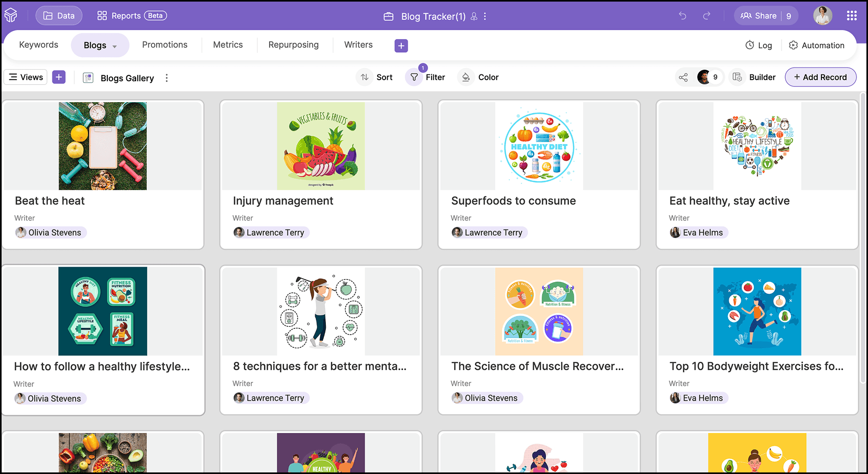Switch to the Metrics tab
The height and width of the screenshot is (474, 868).
click(x=228, y=45)
